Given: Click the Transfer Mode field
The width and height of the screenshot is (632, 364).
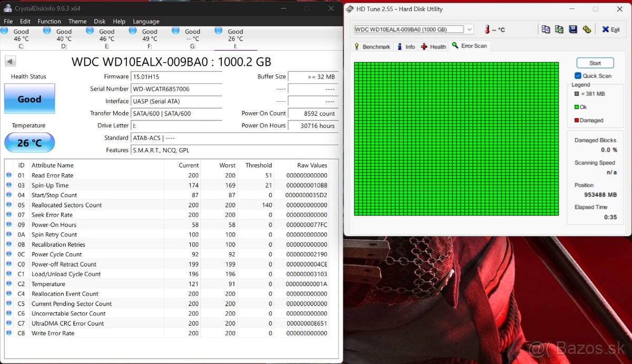Looking at the screenshot, I should click(176, 113).
